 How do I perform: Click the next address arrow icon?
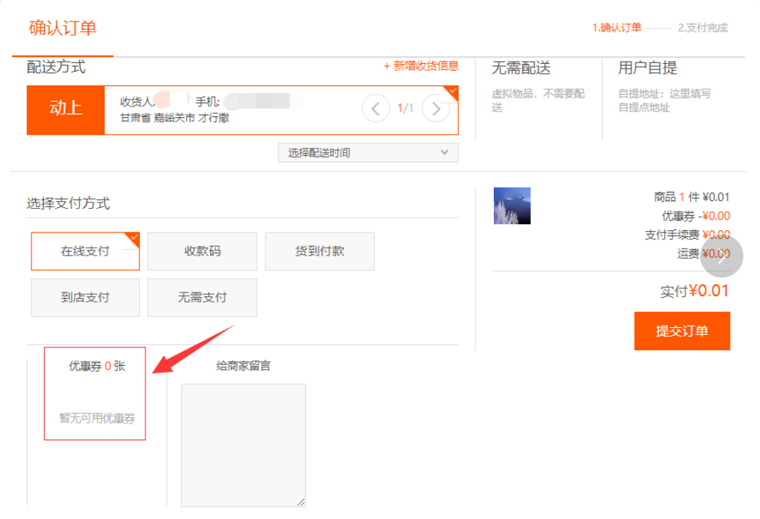(x=434, y=108)
